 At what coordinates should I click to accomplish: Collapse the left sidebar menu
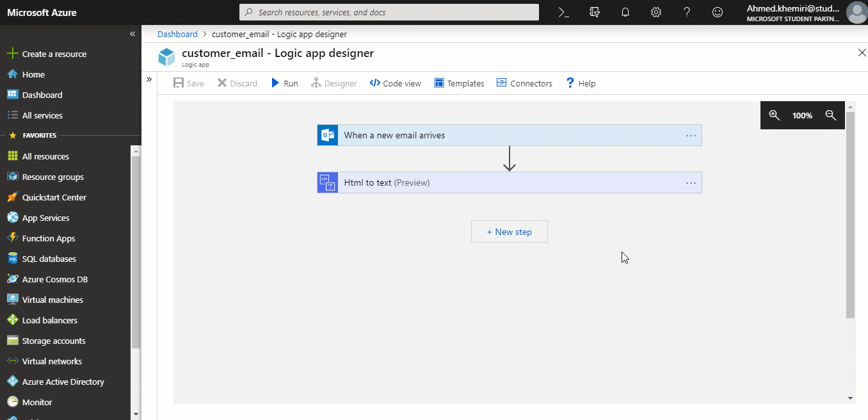click(x=133, y=34)
